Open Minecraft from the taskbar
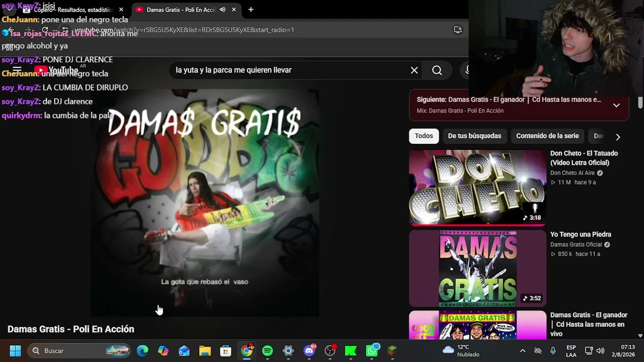644x362 pixels. pos(392,350)
